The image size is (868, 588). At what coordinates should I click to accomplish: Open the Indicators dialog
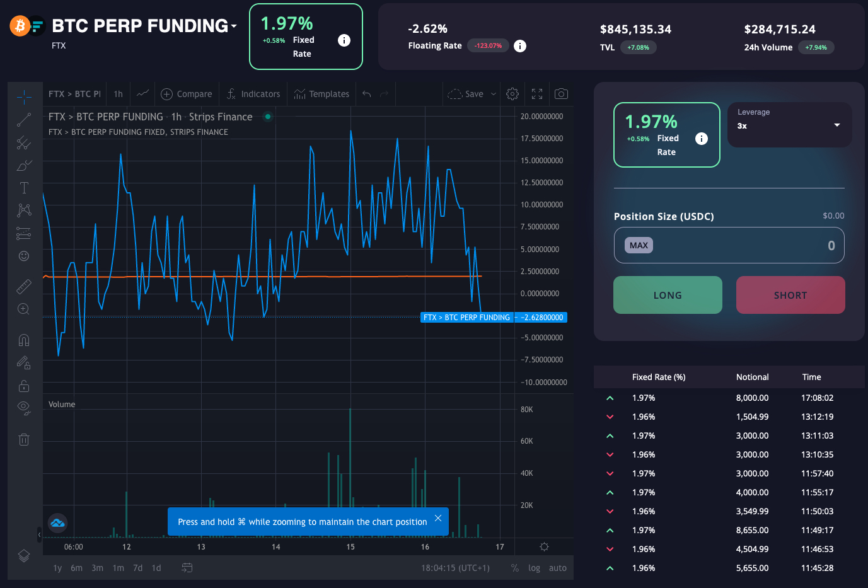(x=253, y=94)
